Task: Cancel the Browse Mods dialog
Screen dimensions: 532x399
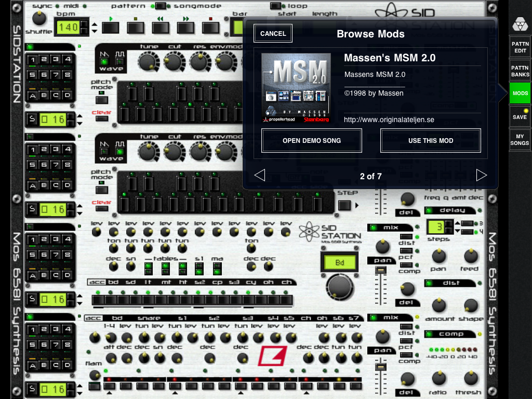Action: (273, 34)
